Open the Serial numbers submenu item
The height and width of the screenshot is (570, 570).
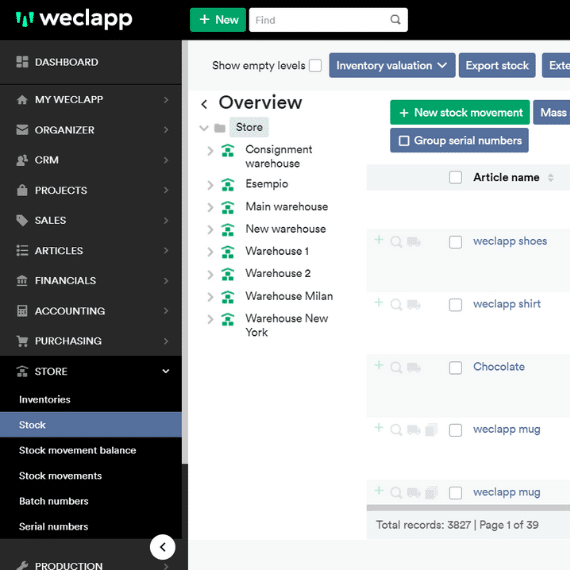(91, 526)
